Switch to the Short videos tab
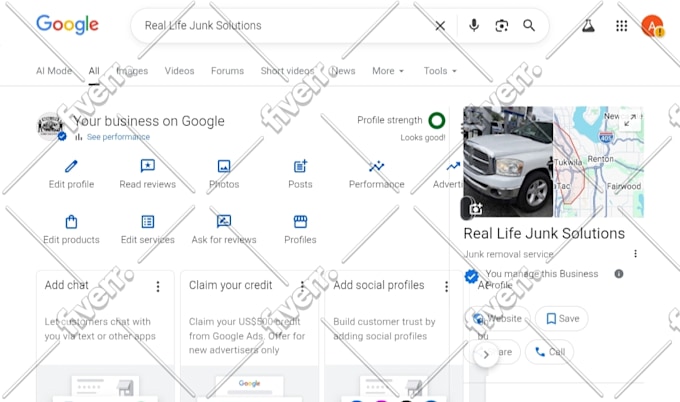680x402 pixels. [287, 71]
